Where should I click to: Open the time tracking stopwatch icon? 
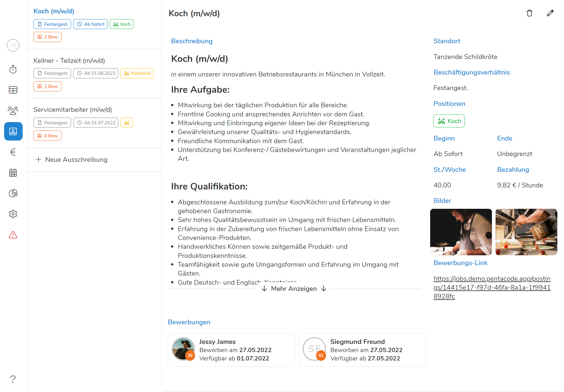click(x=13, y=70)
